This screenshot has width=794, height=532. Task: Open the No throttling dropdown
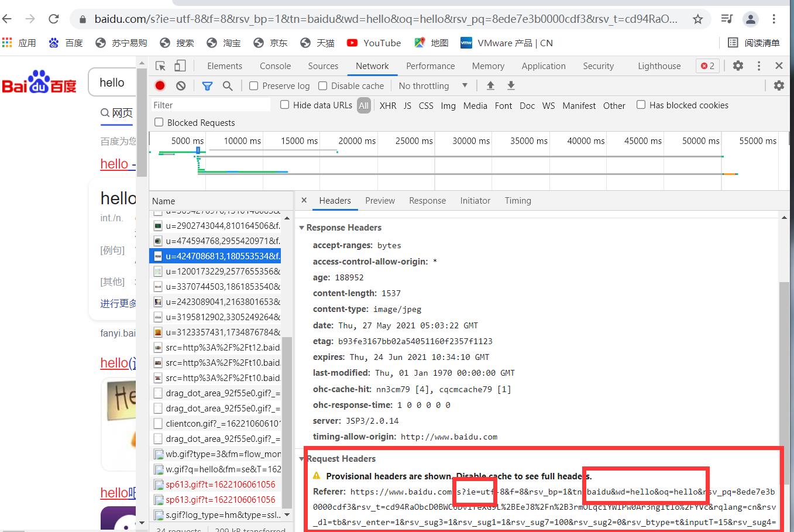pyautogui.click(x=433, y=85)
